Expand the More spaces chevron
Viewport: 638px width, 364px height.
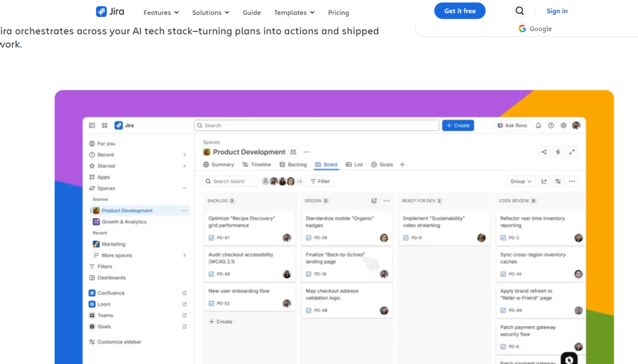(x=184, y=255)
